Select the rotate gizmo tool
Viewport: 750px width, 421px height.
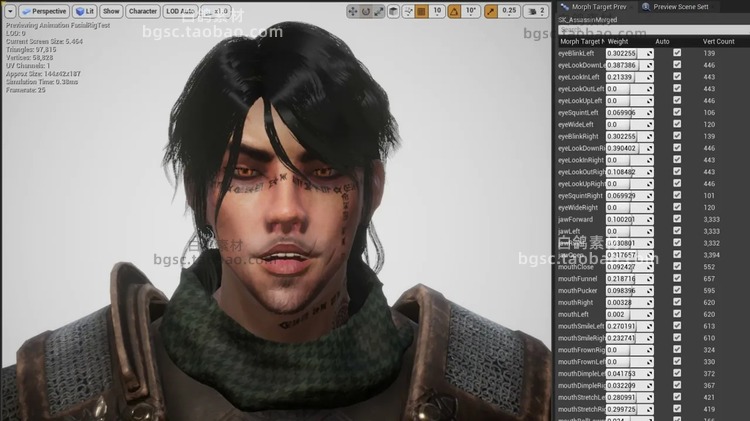tap(365, 11)
